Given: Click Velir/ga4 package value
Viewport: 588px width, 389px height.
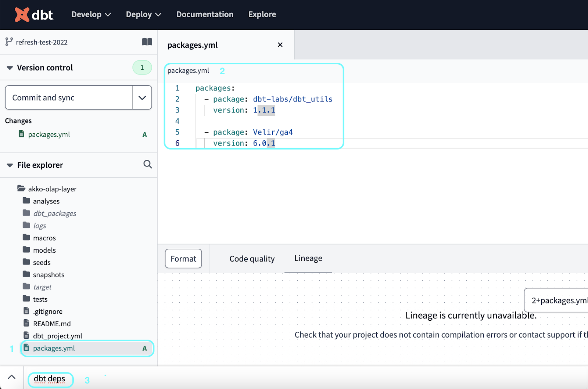Looking at the screenshot, I should [x=273, y=132].
